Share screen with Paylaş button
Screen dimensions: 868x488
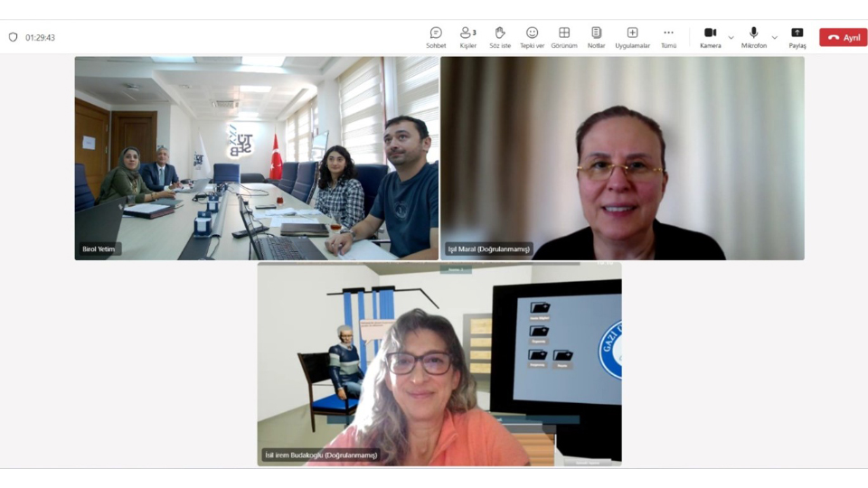point(797,37)
